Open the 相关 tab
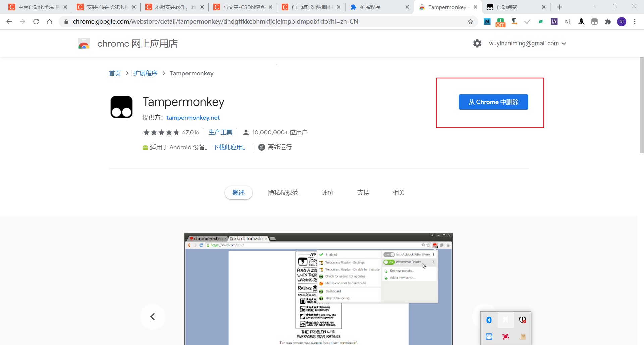 point(399,193)
